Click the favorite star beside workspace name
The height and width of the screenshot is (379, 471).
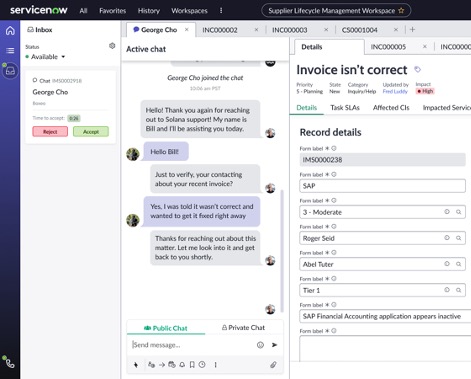[401, 11]
